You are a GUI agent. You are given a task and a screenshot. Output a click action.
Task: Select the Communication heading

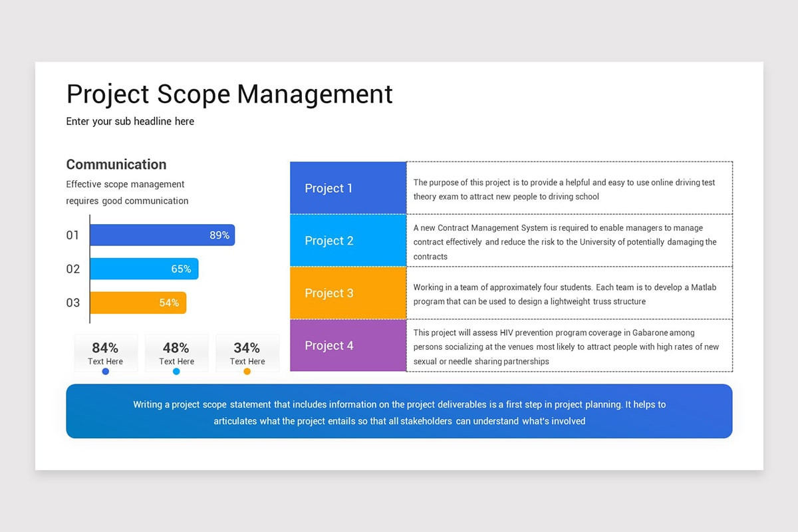point(116,164)
